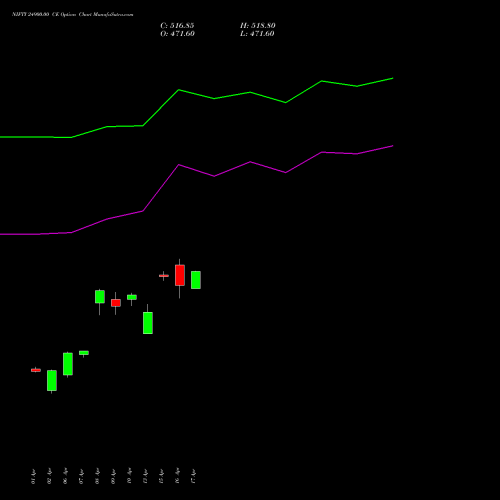Select the large red candle above 16 Apr
Screen dimensions: 500x500
(180, 275)
